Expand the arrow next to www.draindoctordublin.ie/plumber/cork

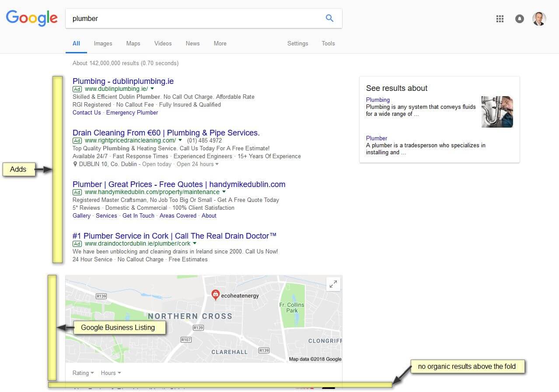coord(195,243)
